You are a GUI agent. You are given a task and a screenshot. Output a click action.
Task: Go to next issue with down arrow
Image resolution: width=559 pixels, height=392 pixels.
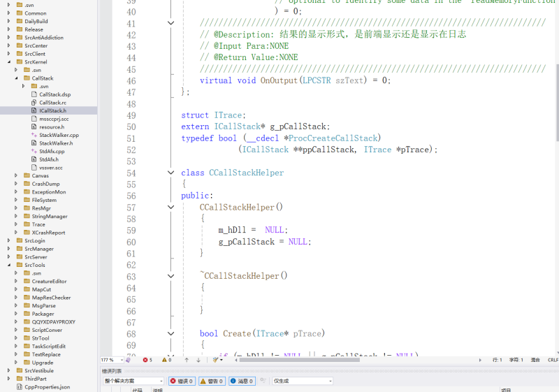pos(198,360)
